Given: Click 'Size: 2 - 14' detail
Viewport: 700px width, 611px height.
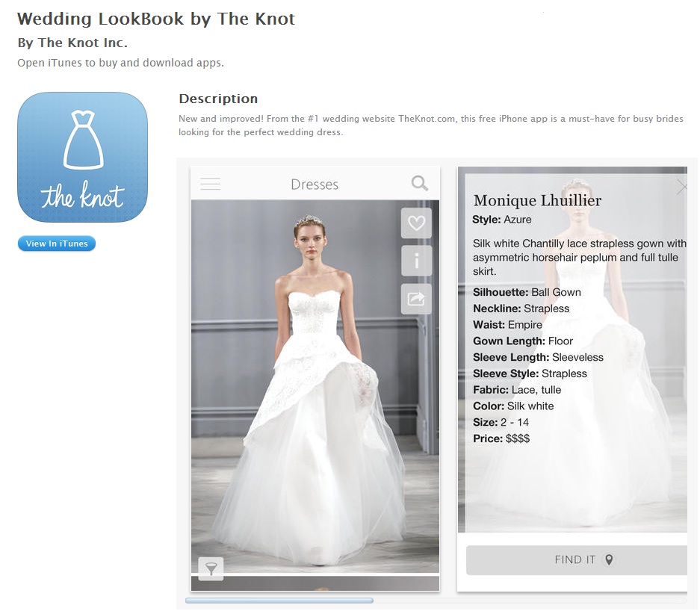Looking at the screenshot, I should pyautogui.click(x=501, y=422).
